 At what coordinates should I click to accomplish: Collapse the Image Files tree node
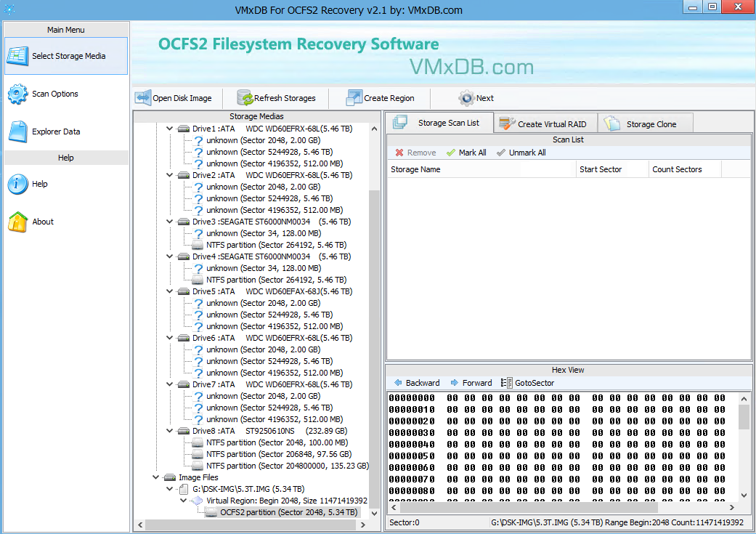pos(155,477)
